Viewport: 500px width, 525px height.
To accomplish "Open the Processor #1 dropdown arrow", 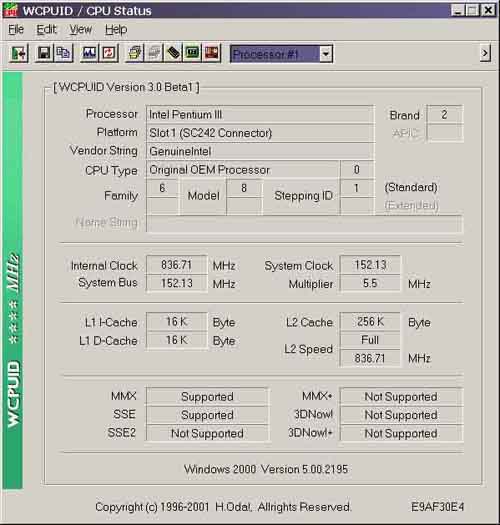I will pyautogui.click(x=325, y=54).
